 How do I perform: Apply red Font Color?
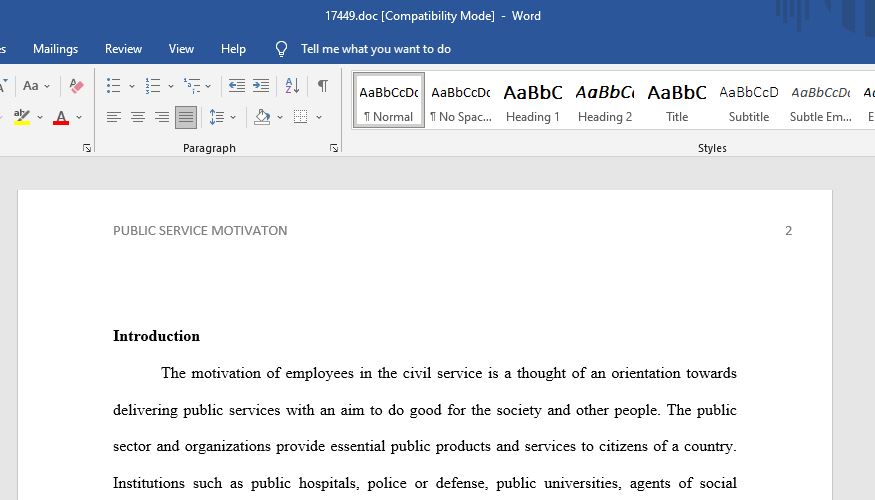pos(61,117)
